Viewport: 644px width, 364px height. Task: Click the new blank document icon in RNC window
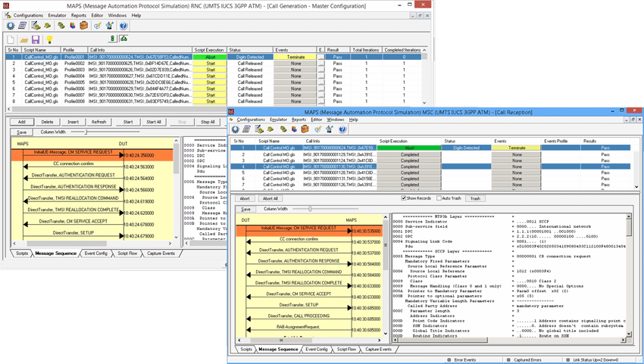11,39
